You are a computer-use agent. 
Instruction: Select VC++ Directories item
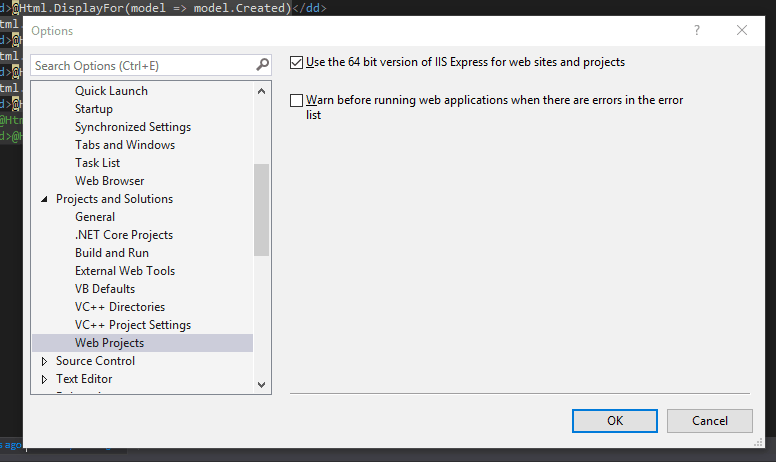point(120,307)
